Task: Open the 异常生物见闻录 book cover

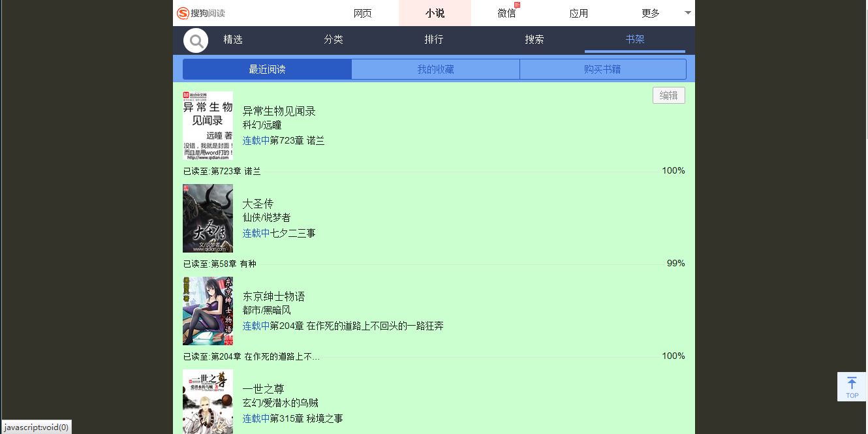Action: click(208, 125)
